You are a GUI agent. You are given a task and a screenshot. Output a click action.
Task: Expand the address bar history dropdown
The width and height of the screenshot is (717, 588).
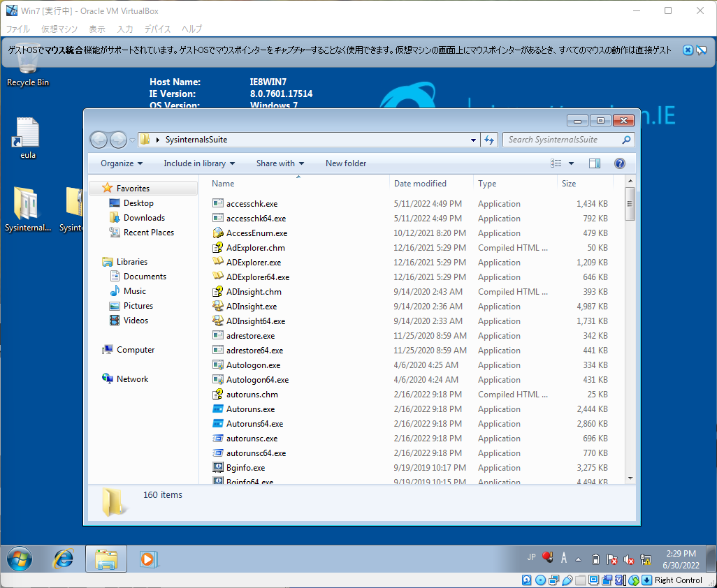tap(473, 140)
